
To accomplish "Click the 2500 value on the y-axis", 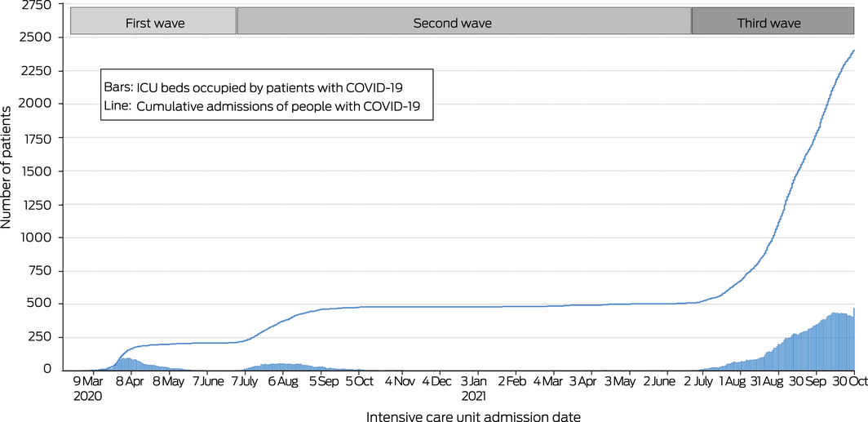I will (x=34, y=38).
